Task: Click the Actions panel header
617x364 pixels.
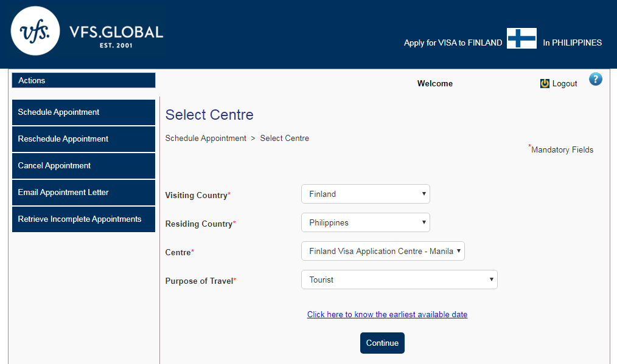Action: click(83, 80)
